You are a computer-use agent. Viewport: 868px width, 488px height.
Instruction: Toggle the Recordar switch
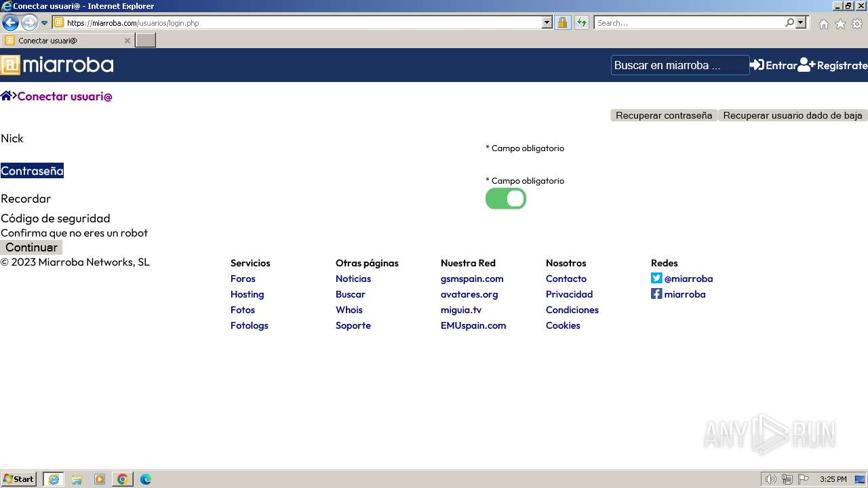pos(506,199)
